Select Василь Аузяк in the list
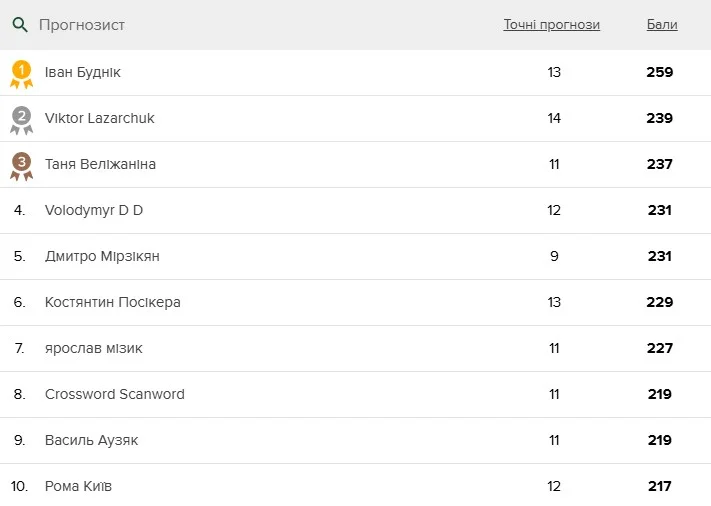 [x=92, y=440]
